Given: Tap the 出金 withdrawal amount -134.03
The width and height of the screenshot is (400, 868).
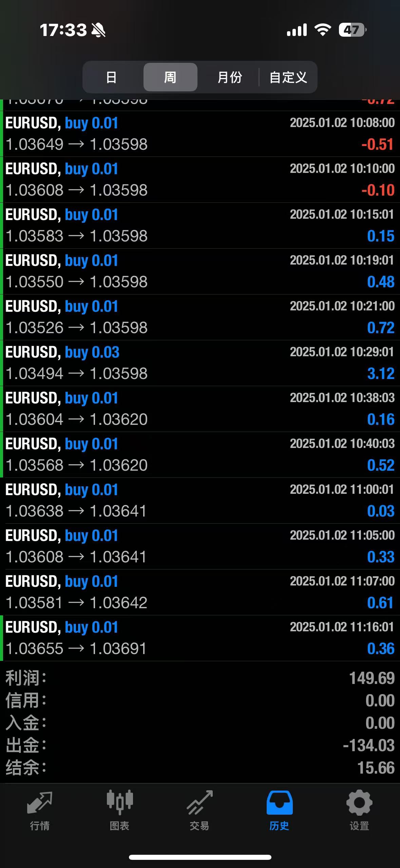Looking at the screenshot, I should click(x=368, y=745).
